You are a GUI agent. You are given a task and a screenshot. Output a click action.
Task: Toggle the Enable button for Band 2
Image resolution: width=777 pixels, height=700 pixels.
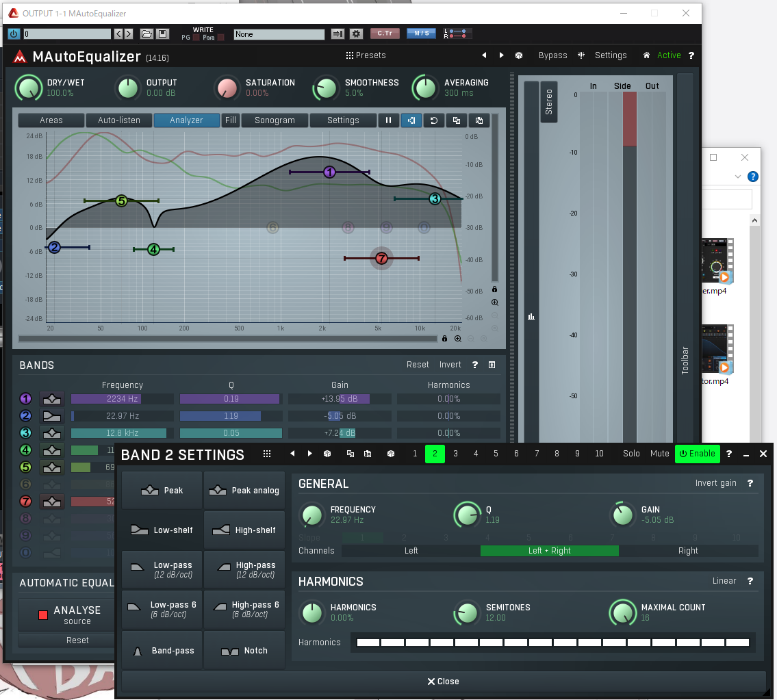coord(697,454)
